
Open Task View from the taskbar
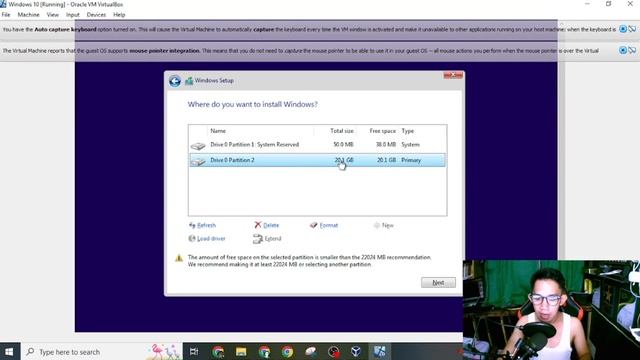194,351
